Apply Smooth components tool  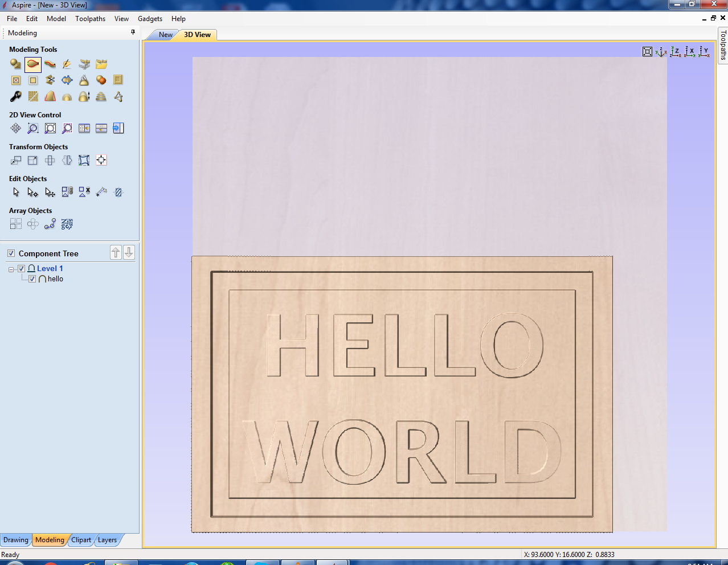(67, 97)
